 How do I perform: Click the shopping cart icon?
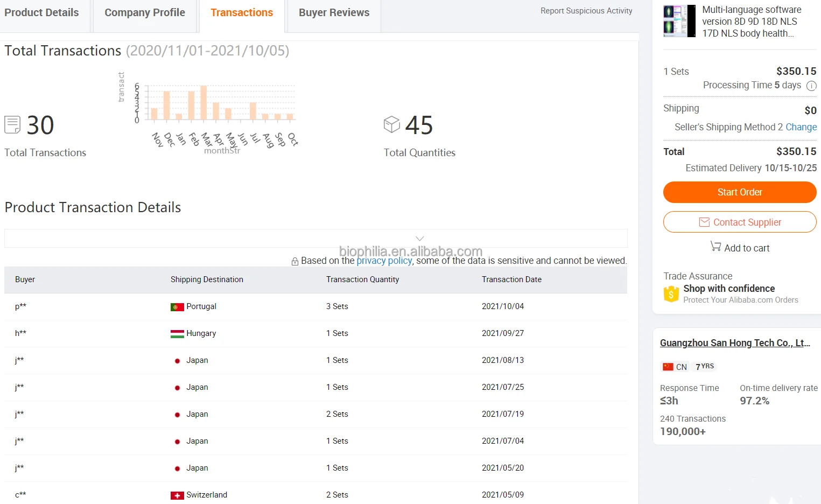(715, 246)
